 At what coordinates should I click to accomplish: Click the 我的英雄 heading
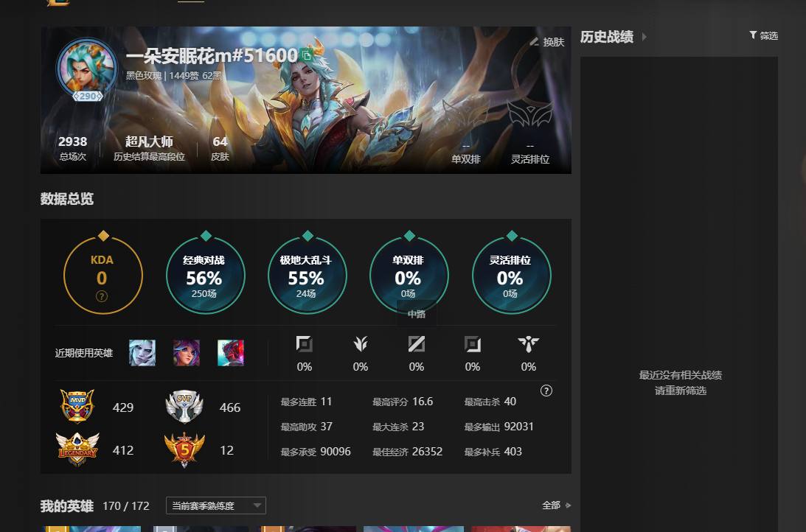click(x=67, y=505)
